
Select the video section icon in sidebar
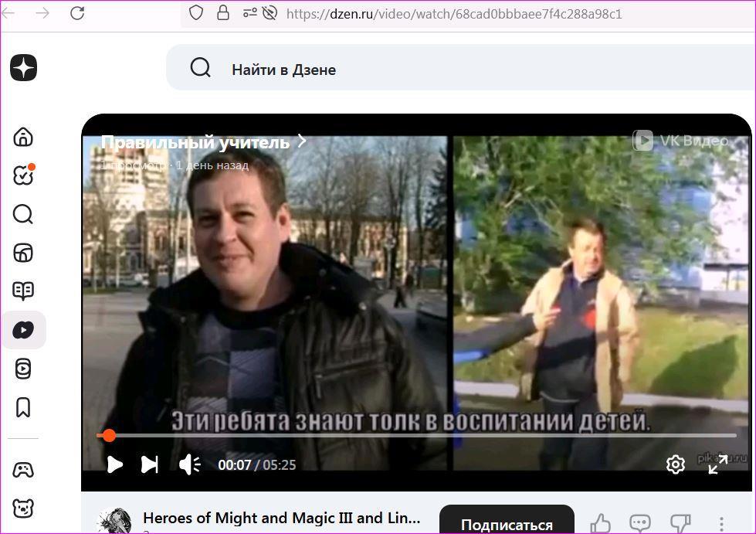(x=23, y=331)
